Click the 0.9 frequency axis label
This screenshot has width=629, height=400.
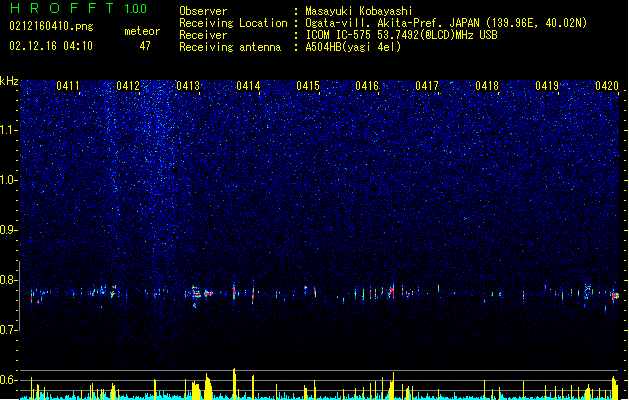[9, 230]
